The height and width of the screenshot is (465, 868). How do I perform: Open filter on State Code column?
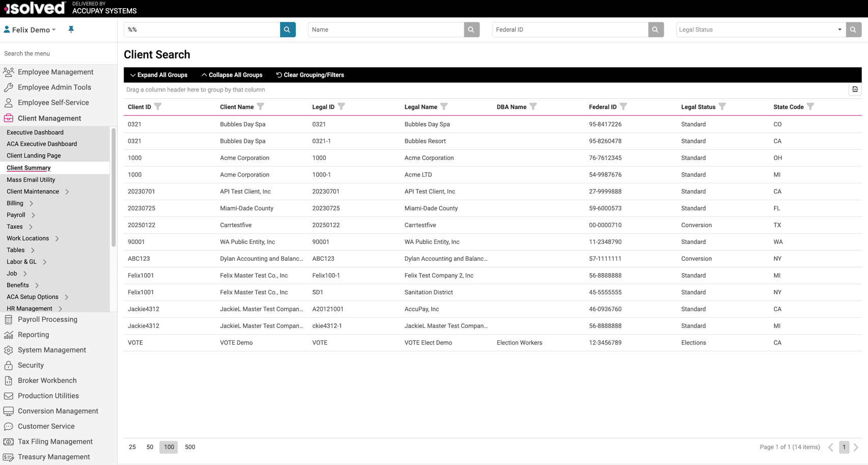click(810, 106)
